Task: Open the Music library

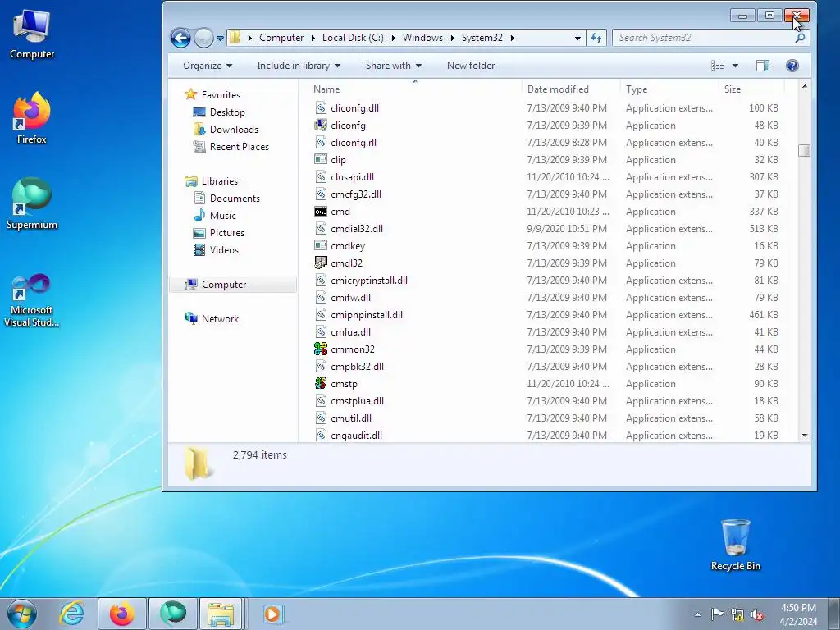Action: (x=223, y=216)
